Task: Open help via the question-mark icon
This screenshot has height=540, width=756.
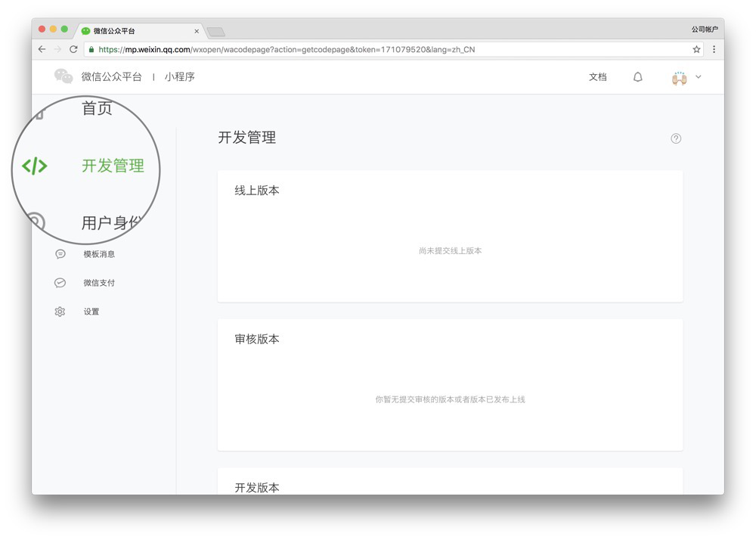Action: tap(675, 138)
